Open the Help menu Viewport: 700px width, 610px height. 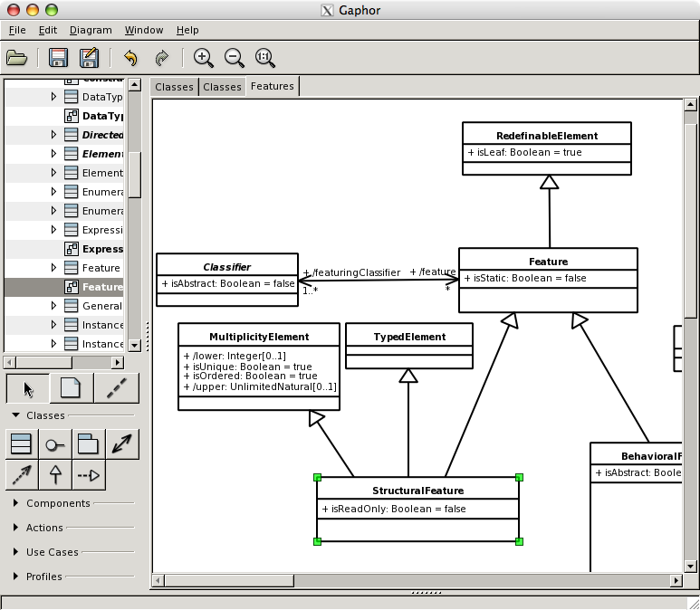187,30
